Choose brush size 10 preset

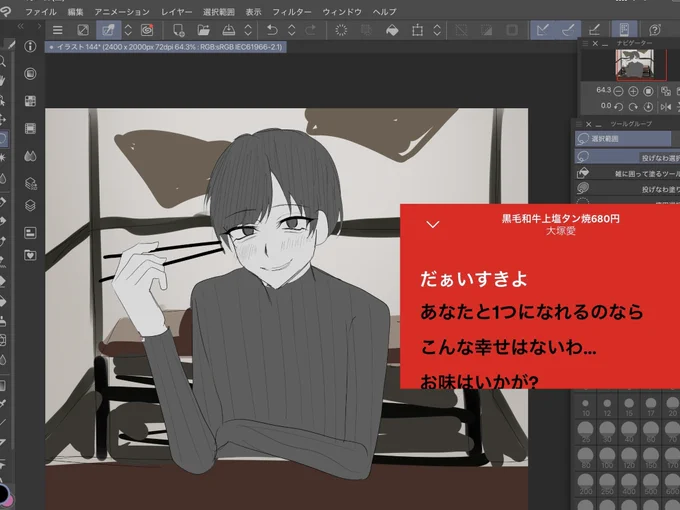point(585,408)
